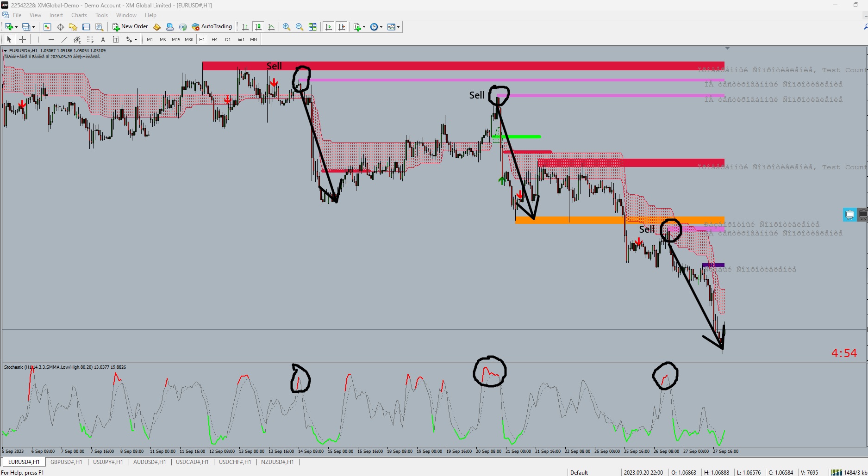The height and width of the screenshot is (476, 868).
Task: Select the Crosshair tool
Action: pos(23,39)
